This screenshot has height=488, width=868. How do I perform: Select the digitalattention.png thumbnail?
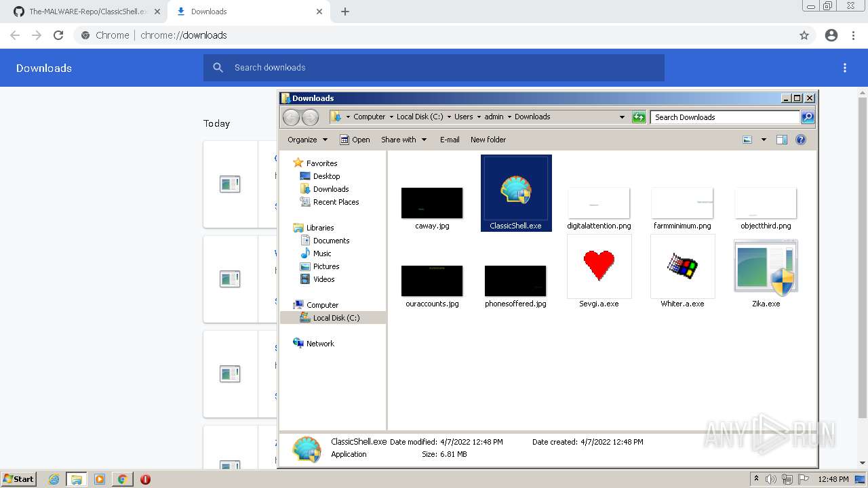point(599,203)
